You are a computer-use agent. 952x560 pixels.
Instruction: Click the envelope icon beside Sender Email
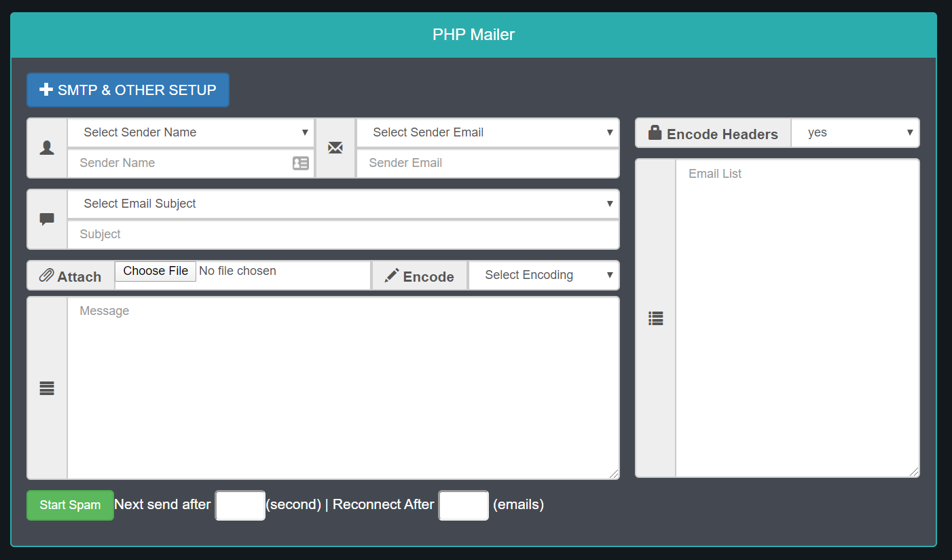point(335,148)
